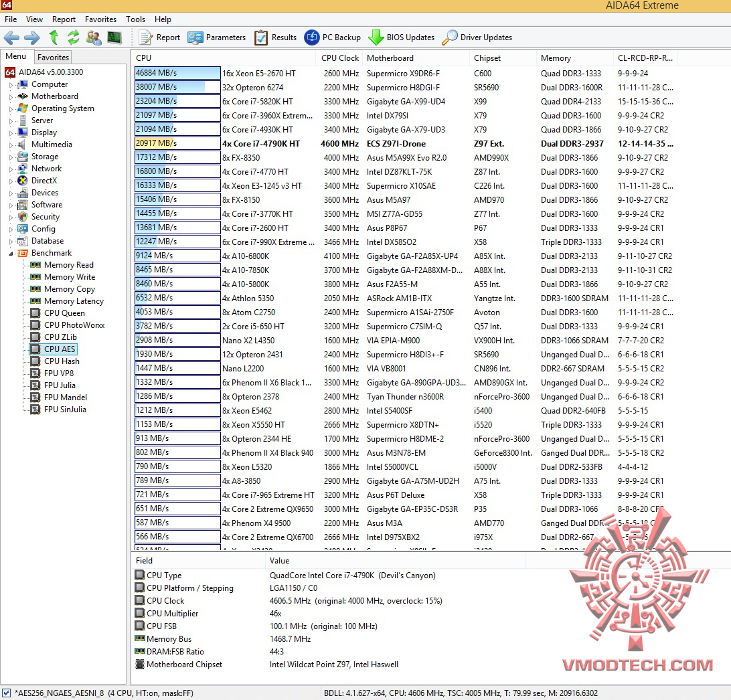Open the FPU VP8 benchmark
The width and height of the screenshot is (731, 700).
click(59, 373)
